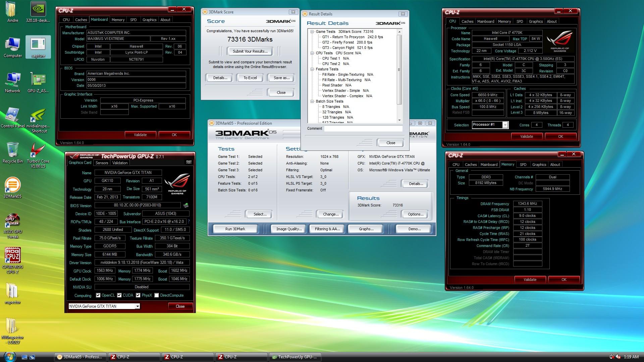Image resolution: width=644 pixels, height=362 pixels.
Task: Click the Run 3DMark button
Action: coord(235,229)
